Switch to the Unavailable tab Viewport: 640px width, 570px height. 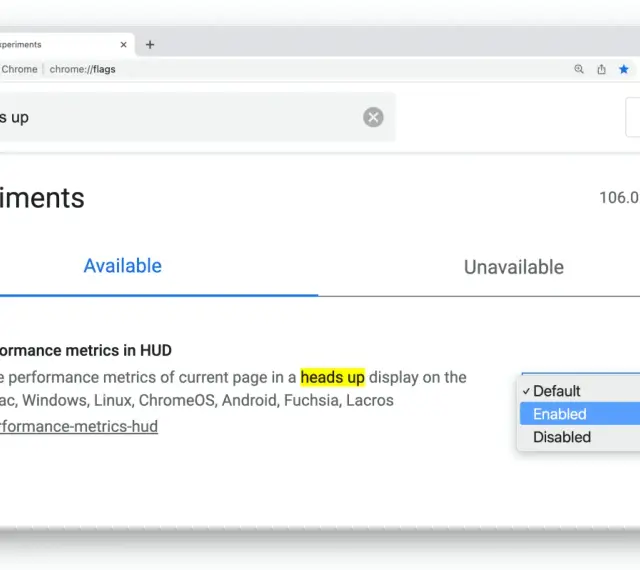[x=514, y=267]
